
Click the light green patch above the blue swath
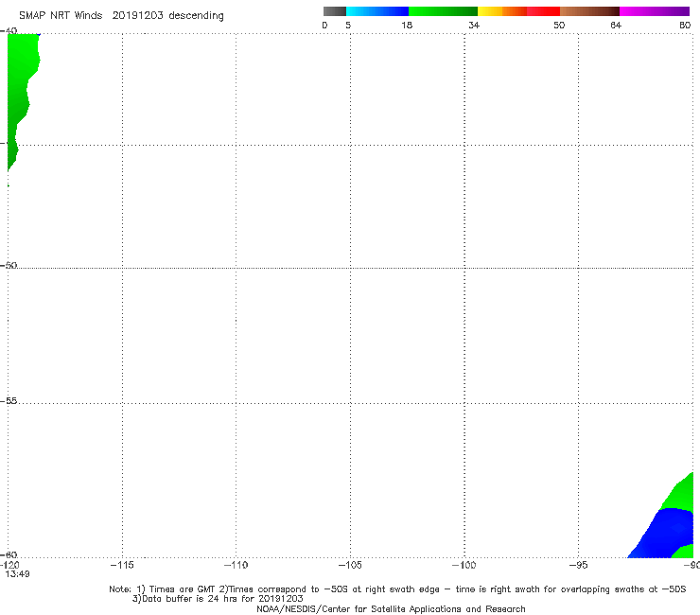pyautogui.click(x=681, y=494)
